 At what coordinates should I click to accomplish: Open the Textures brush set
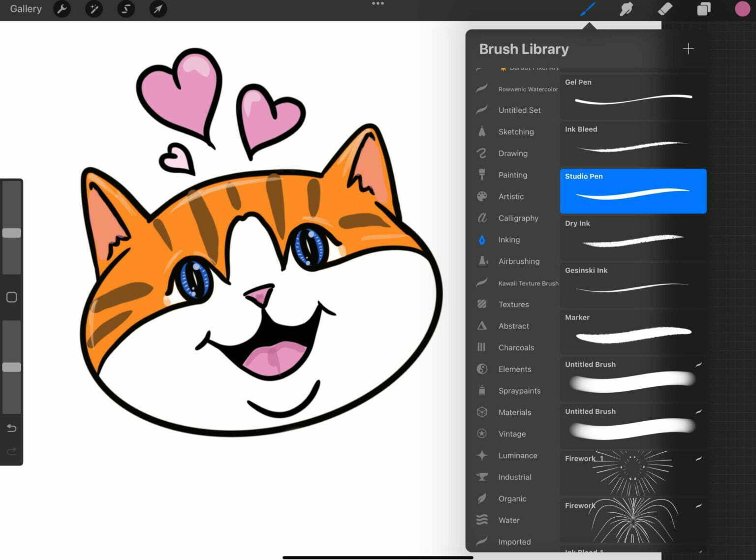pyautogui.click(x=513, y=304)
